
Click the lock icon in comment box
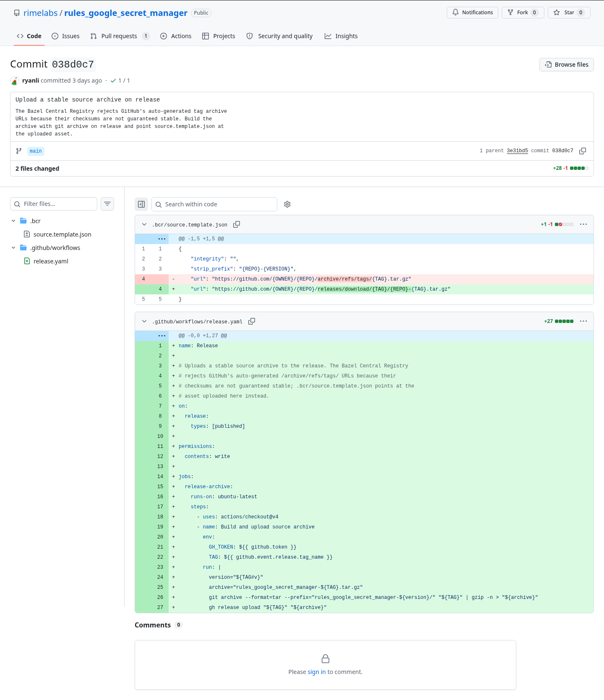click(325, 658)
